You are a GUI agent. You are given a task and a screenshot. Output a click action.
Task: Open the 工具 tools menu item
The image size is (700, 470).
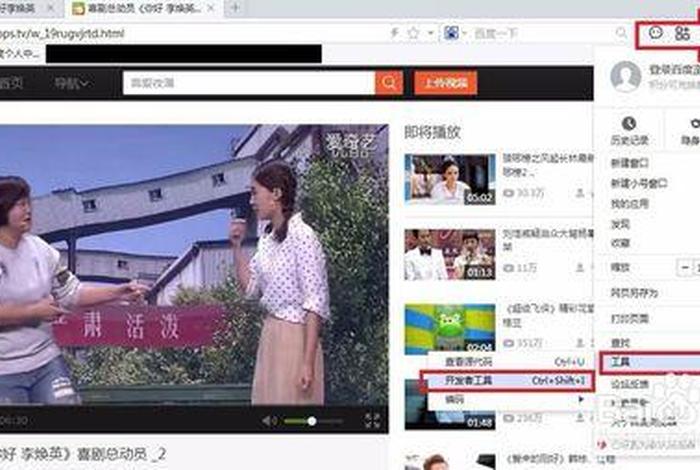650,362
